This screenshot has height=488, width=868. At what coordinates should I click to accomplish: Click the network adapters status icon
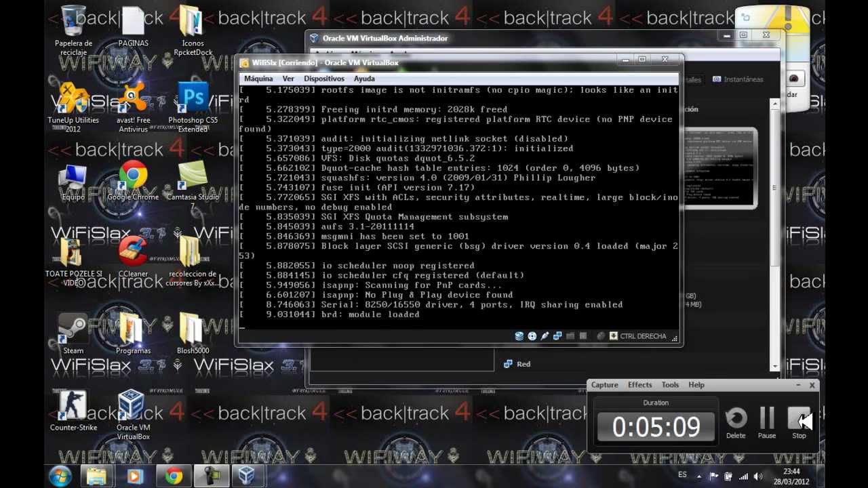[557, 336]
